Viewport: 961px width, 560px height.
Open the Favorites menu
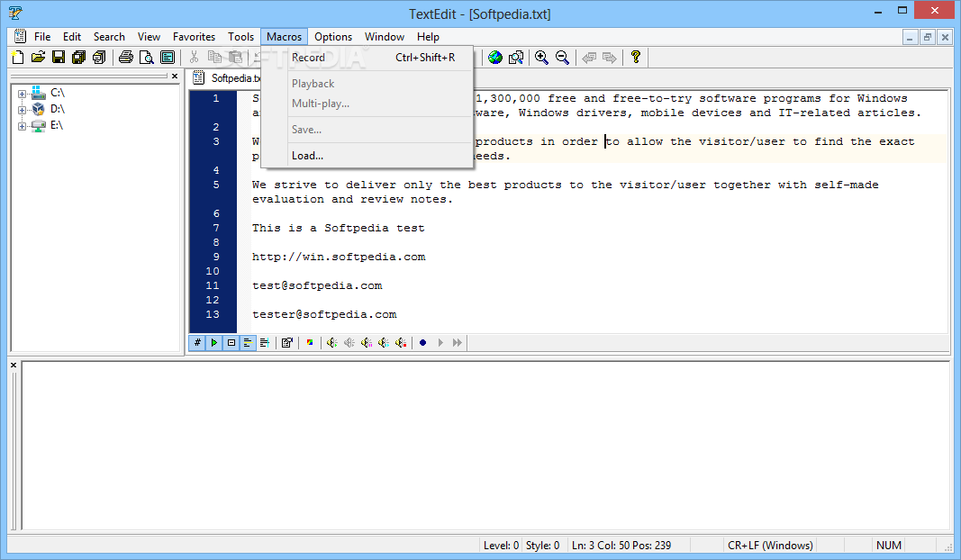click(x=194, y=37)
